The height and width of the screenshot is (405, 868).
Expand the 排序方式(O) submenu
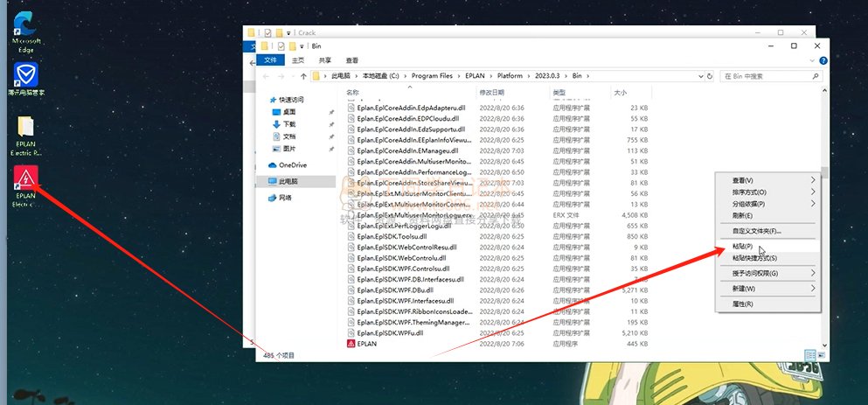tap(749, 192)
